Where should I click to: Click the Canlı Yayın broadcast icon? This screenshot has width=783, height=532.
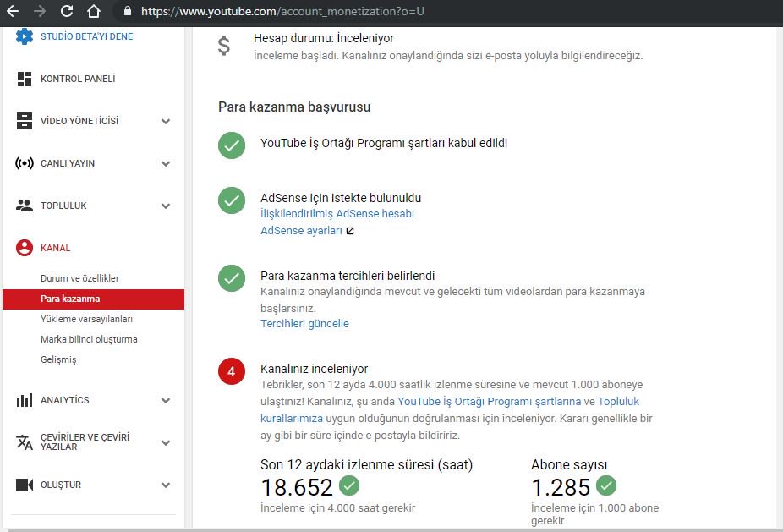pyautogui.click(x=24, y=163)
